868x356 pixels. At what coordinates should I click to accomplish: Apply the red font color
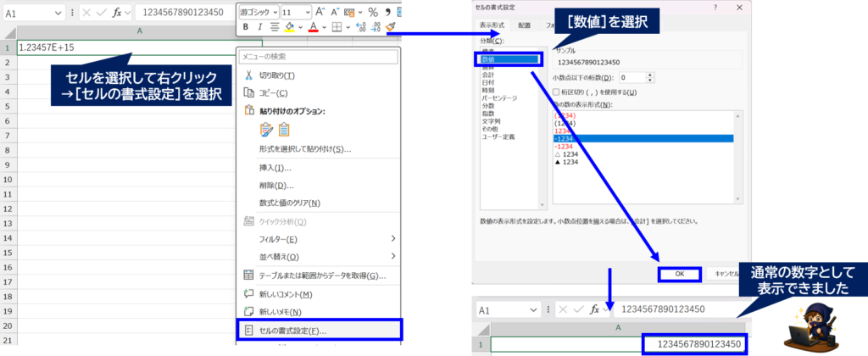point(313,26)
